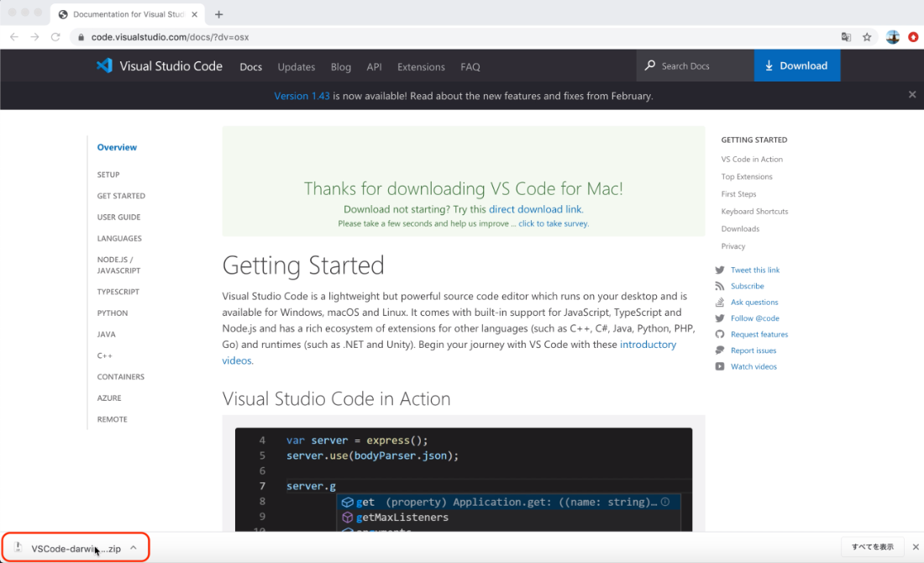
Task: Click the blue Download button
Action: [796, 66]
